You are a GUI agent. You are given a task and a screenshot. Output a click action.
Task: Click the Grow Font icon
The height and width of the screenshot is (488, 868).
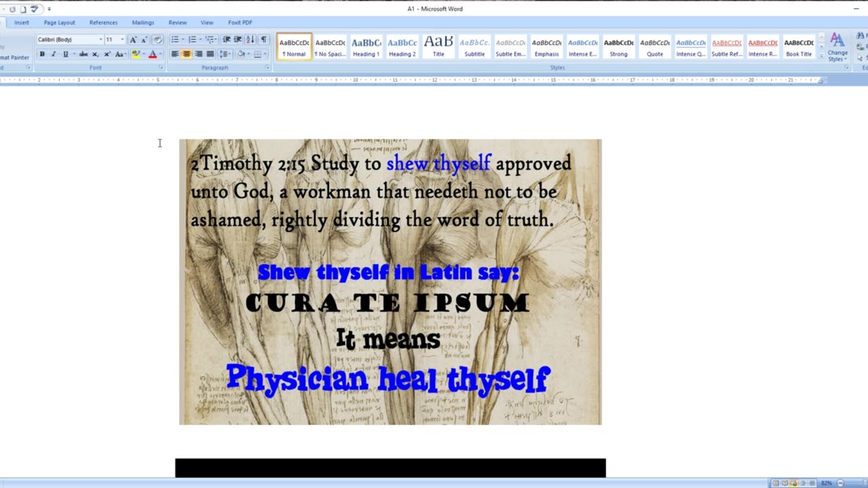point(133,40)
